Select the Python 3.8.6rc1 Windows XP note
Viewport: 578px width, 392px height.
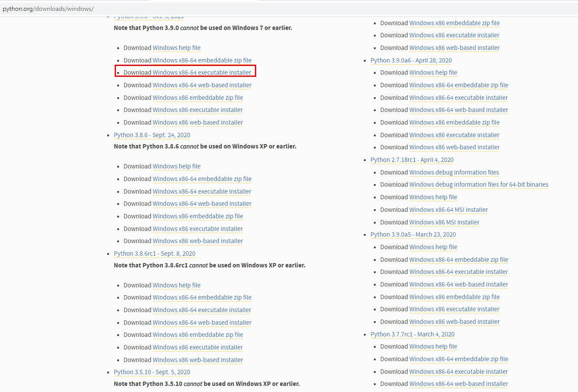(209, 265)
